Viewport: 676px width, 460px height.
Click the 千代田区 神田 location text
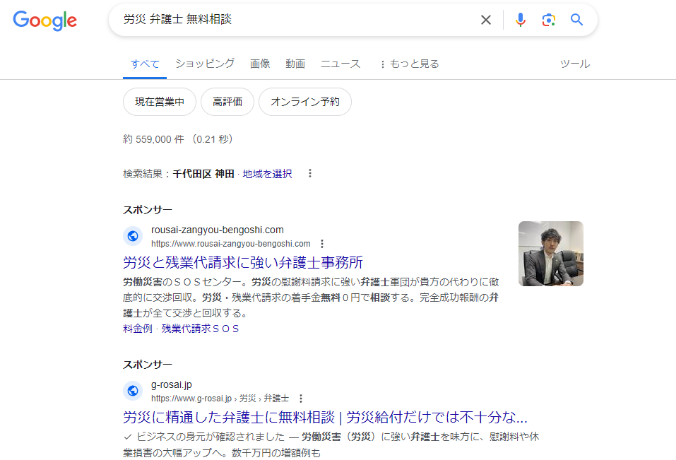tap(203, 174)
